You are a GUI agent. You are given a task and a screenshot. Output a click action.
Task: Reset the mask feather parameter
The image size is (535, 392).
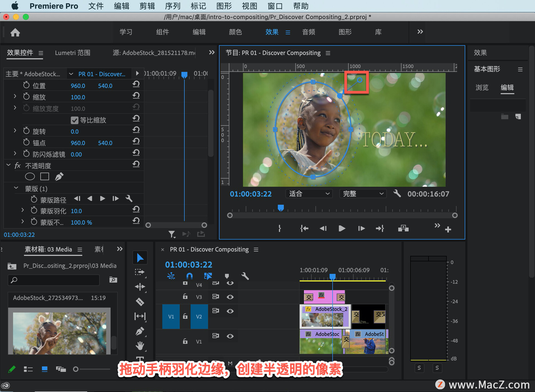(136, 209)
